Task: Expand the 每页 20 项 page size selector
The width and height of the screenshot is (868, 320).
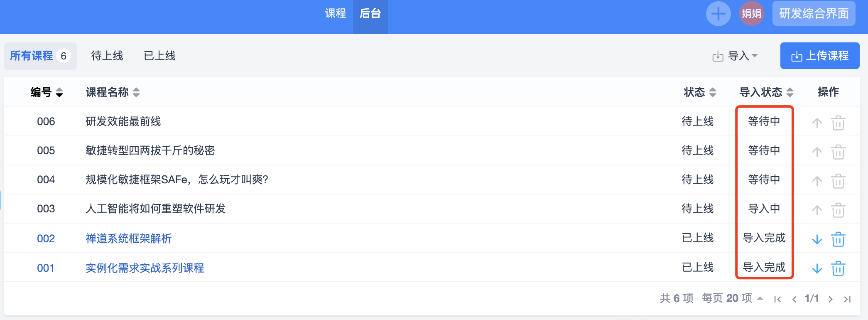Action: [x=732, y=298]
